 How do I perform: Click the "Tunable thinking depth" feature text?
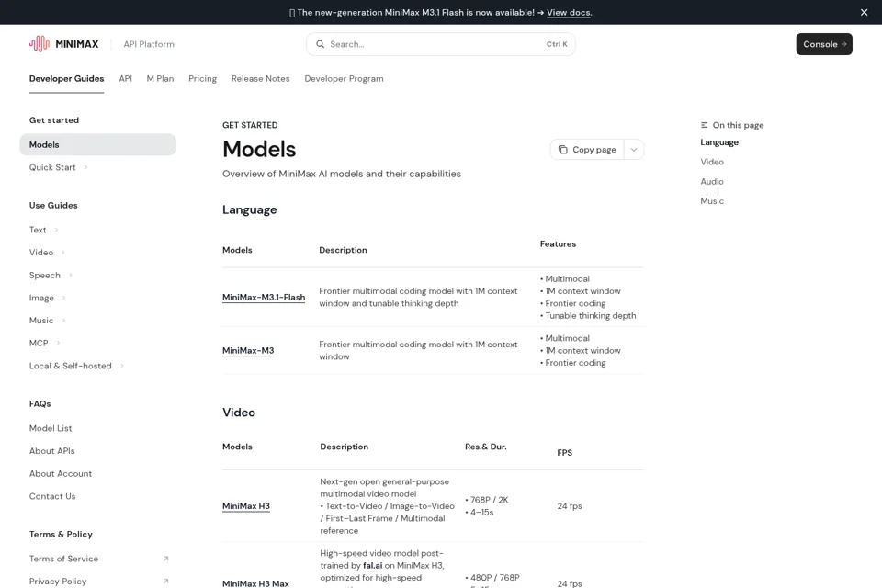(x=591, y=316)
